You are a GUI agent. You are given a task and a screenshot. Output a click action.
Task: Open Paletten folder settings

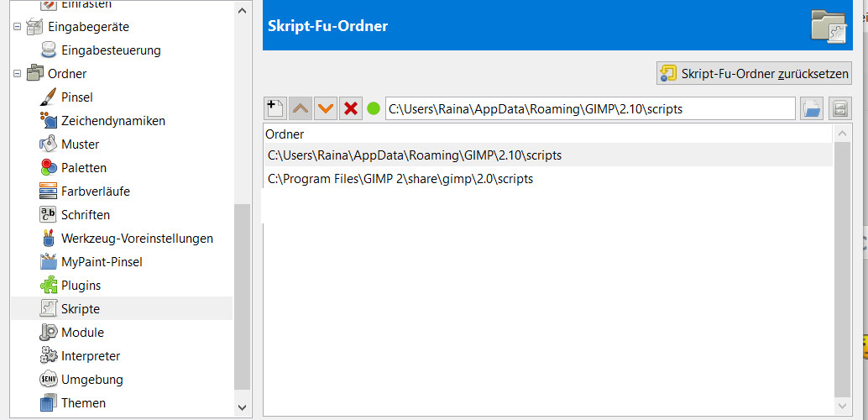pyautogui.click(x=84, y=168)
